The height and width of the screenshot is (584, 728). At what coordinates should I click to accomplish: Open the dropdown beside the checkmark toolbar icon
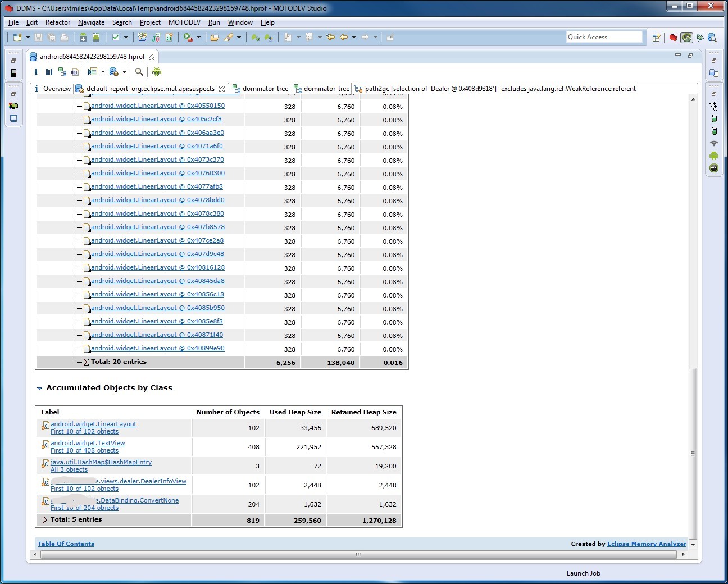[x=126, y=37]
